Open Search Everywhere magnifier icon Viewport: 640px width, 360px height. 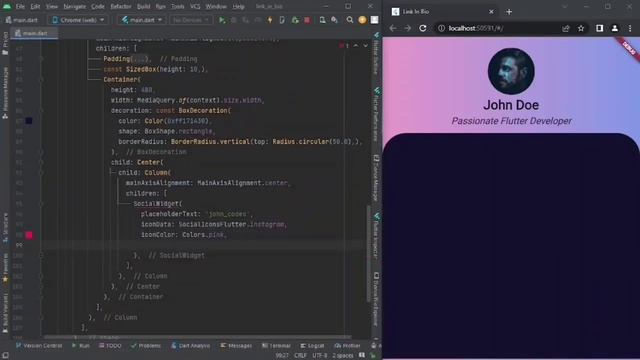pos(350,20)
